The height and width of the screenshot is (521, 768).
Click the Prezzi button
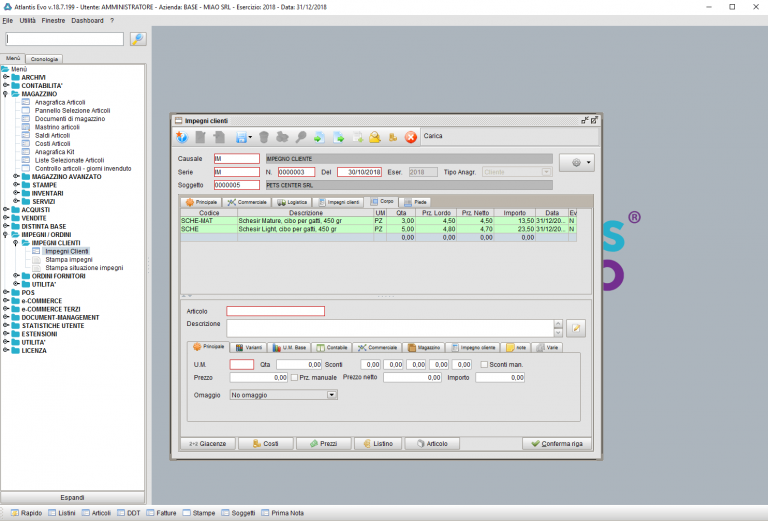coord(324,444)
